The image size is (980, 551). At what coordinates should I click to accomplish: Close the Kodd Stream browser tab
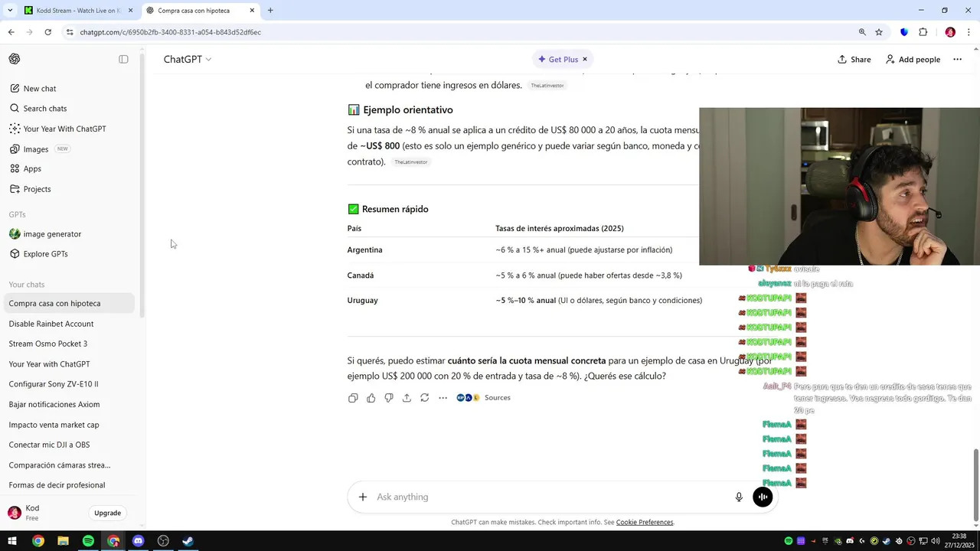point(131,11)
